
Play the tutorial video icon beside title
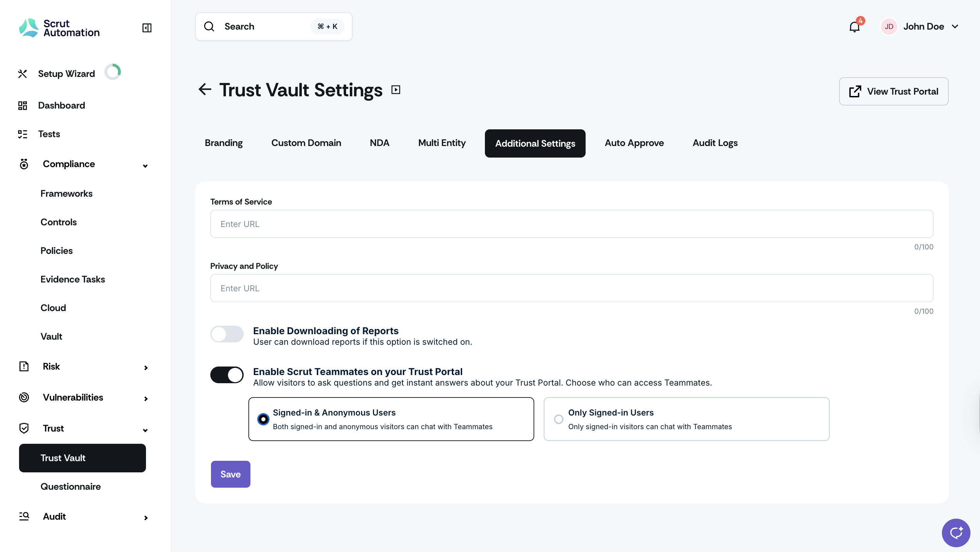396,90
